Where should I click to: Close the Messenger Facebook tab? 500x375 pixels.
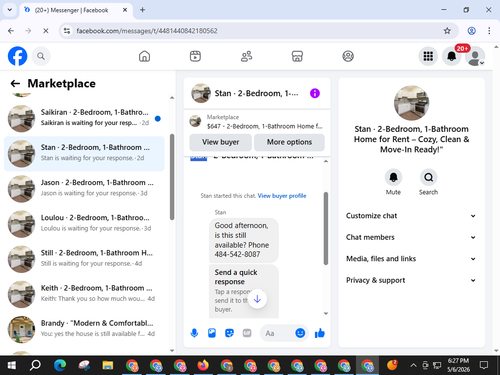pyautogui.click(x=125, y=10)
